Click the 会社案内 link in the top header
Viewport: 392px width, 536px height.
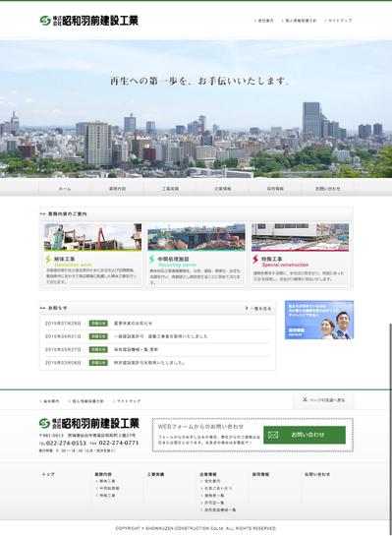(x=265, y=21)
